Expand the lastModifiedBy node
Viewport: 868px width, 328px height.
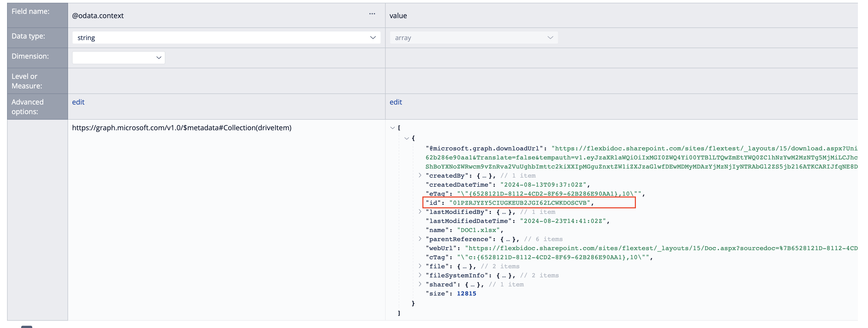[420, 211]
